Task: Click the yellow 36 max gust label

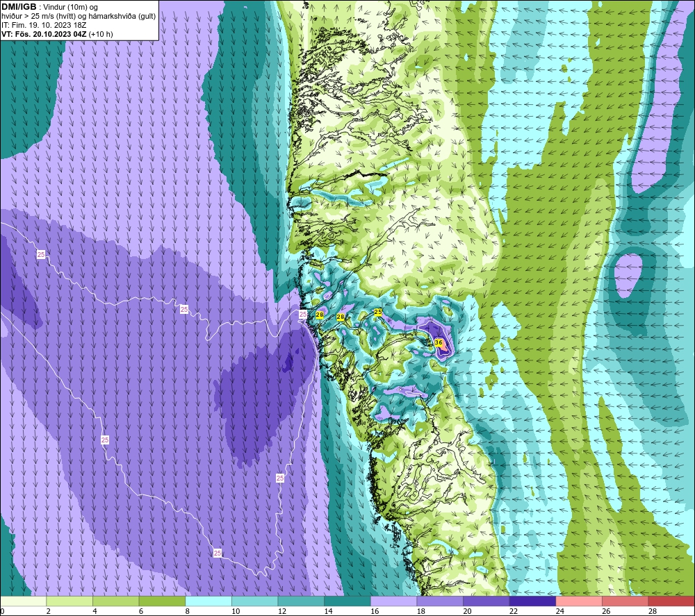Action: tap(439, 342)
